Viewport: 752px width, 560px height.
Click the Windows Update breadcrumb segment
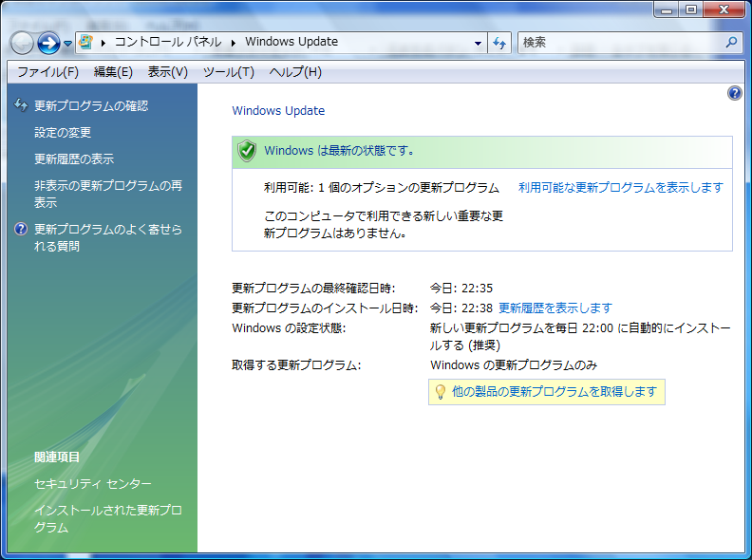(291, 42)
